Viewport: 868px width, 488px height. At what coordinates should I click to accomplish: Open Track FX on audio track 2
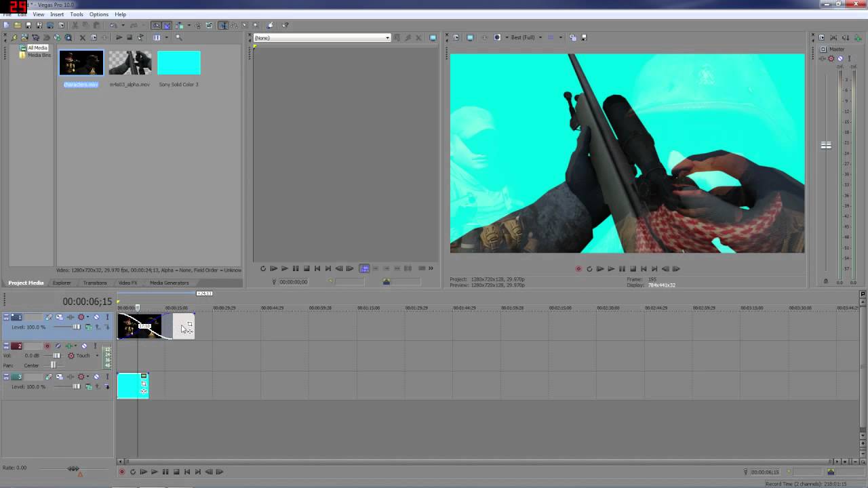click(x=69, y=346)
